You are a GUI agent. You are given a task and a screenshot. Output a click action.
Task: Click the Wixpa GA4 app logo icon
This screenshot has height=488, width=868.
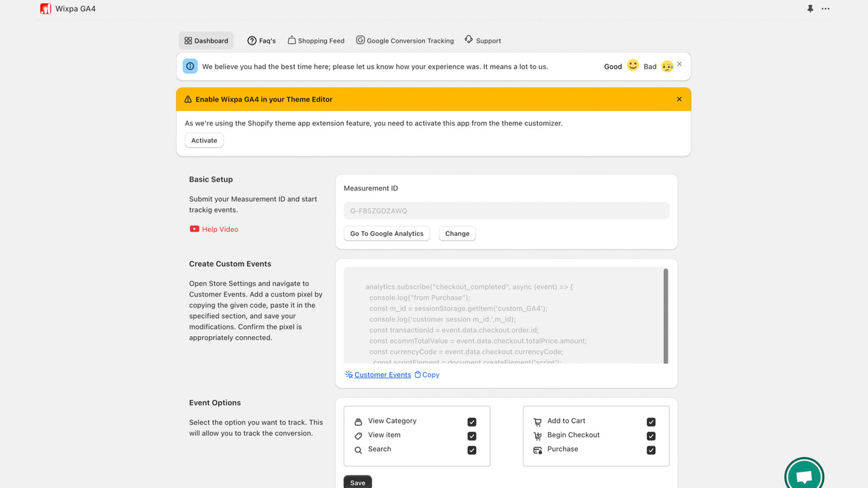[45, 9]
